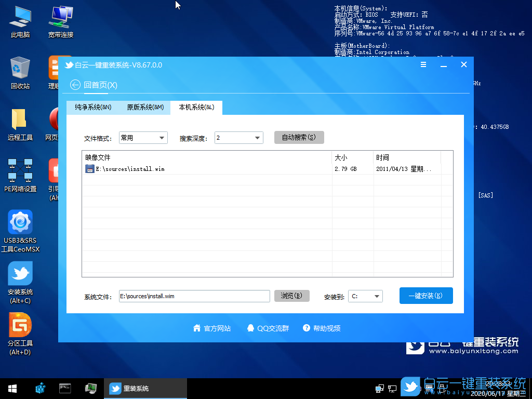The image size is (532, 399).
Task: Open the 文件格式 dropdown
Action: pos(143,137)
